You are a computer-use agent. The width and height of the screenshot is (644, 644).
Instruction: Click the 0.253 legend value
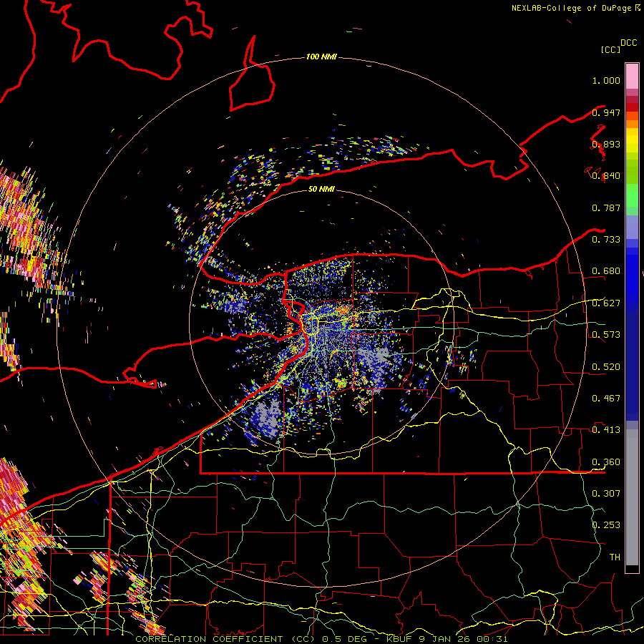point(606,525)
